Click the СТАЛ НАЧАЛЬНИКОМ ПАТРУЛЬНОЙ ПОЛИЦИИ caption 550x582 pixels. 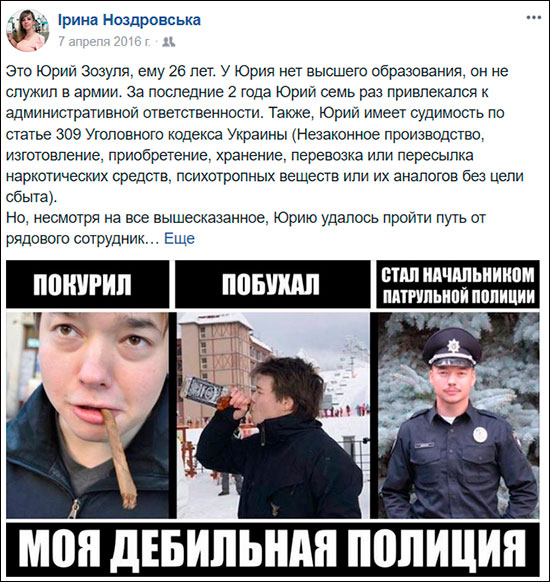coord(458,284)
